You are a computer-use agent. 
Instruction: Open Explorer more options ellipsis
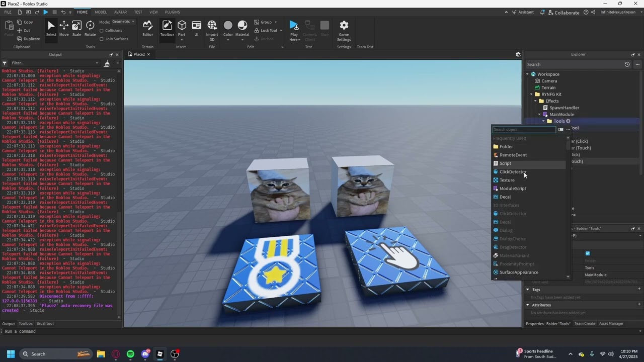[637, 64]
